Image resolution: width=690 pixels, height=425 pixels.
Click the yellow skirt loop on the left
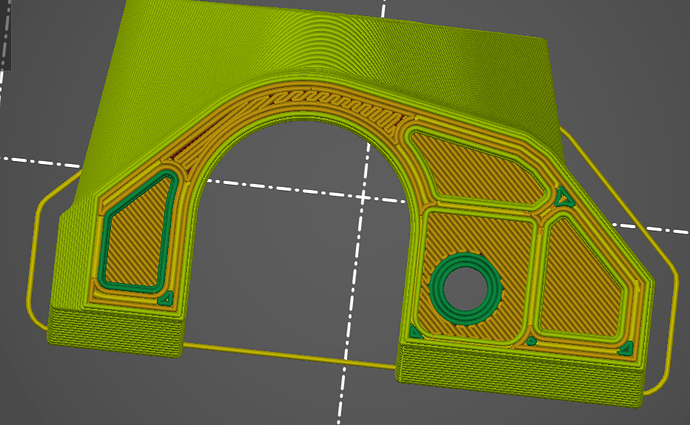click(x=36, y=260)
